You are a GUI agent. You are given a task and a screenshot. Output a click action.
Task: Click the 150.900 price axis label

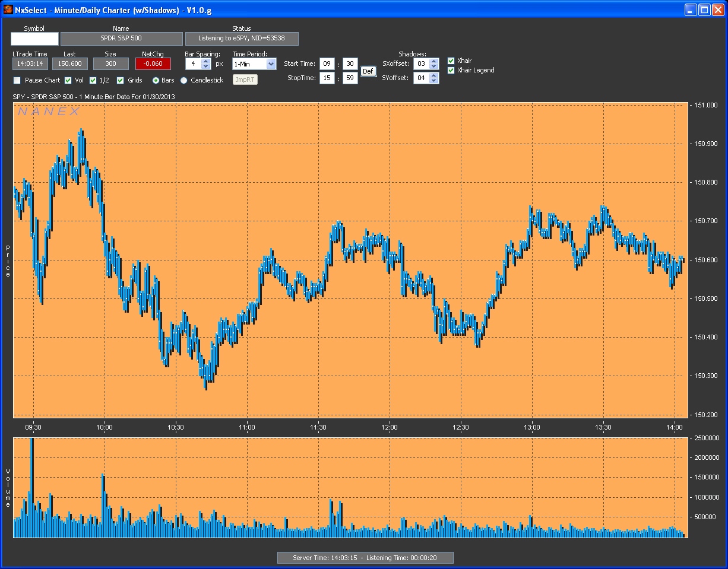[706, 144]
